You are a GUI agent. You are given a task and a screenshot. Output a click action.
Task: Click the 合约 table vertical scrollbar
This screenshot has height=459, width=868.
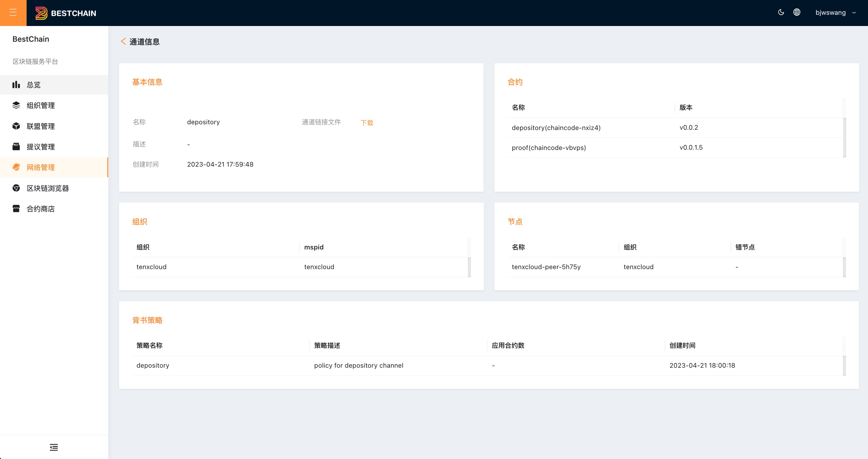[844, 138]
